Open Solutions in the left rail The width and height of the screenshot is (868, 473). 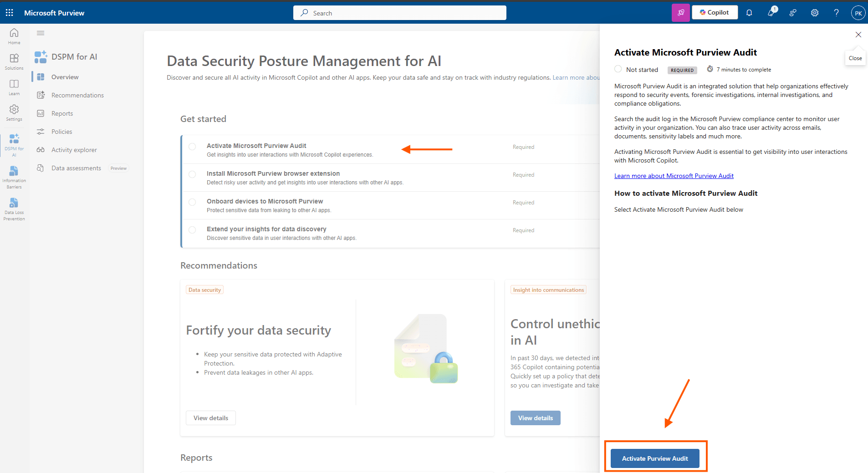[x=14, y=61]
